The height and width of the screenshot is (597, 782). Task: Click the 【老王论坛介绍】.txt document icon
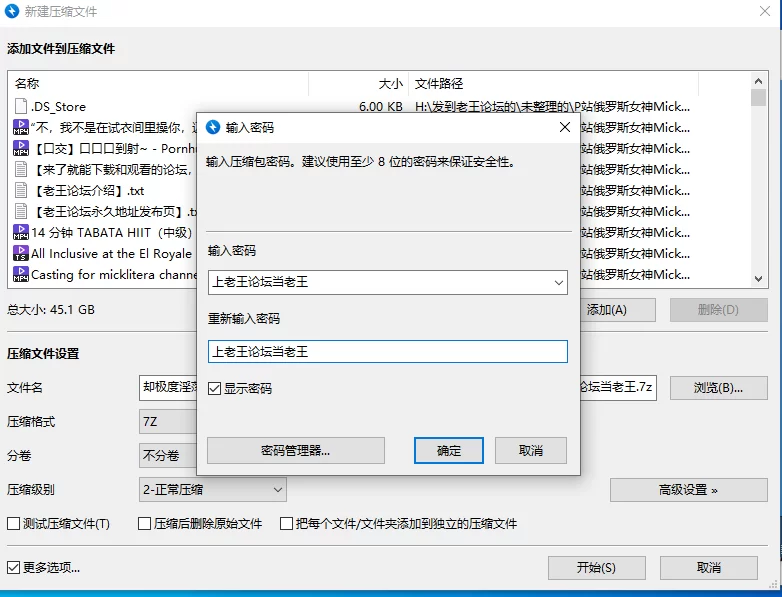pyautogui.click(x=21, y=190)
